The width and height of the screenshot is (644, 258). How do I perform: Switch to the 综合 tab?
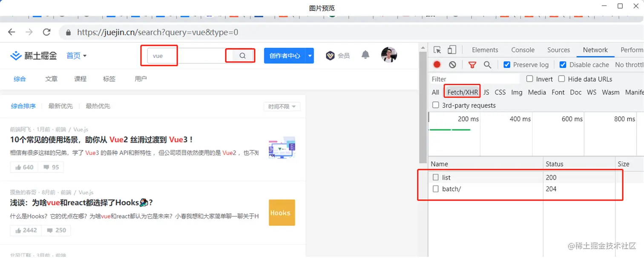20,79
